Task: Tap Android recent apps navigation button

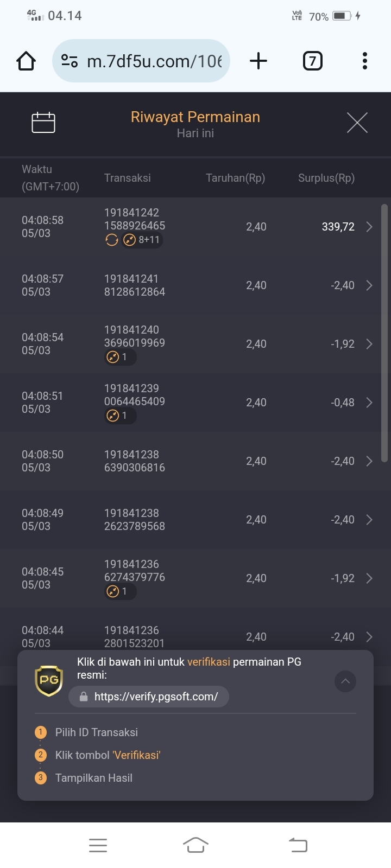Action: click(x=98, y=845)
